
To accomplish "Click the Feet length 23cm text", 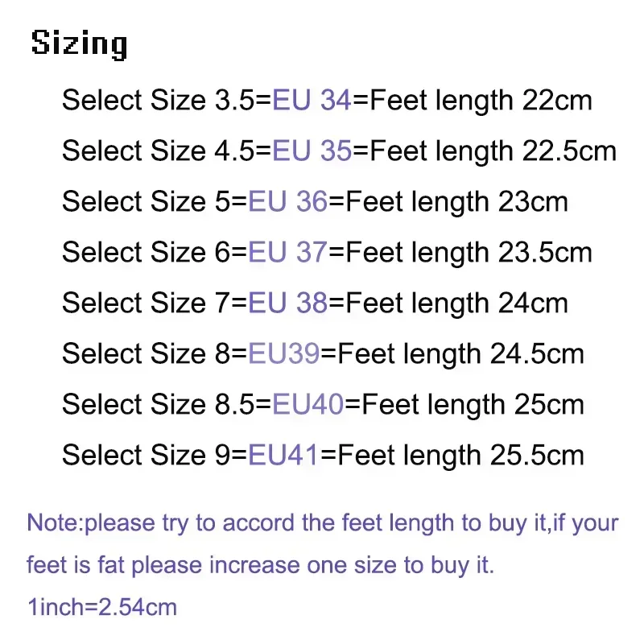I will [456, 201].
